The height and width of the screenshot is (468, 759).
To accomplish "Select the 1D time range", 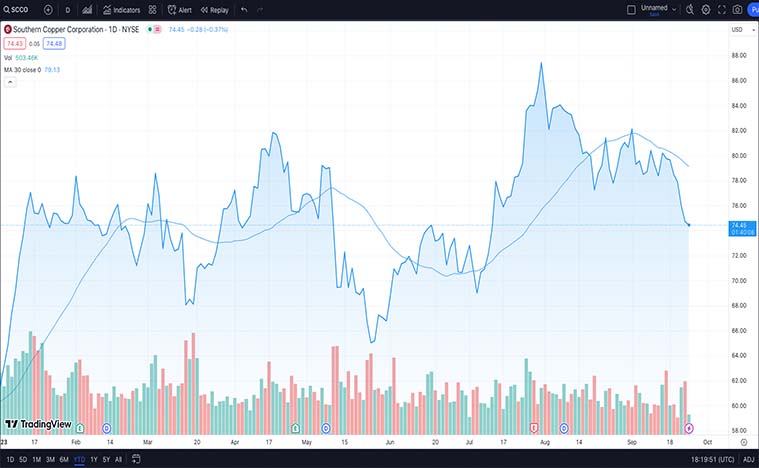I will tap(10, 460).
